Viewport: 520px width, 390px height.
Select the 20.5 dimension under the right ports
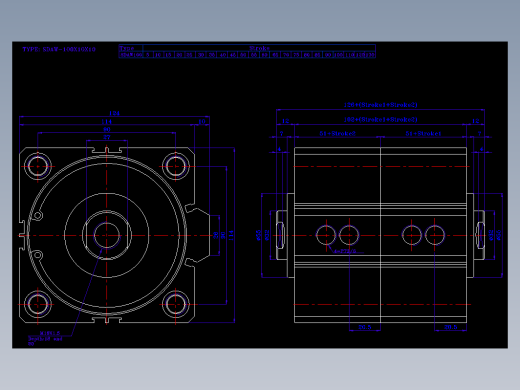450,327
